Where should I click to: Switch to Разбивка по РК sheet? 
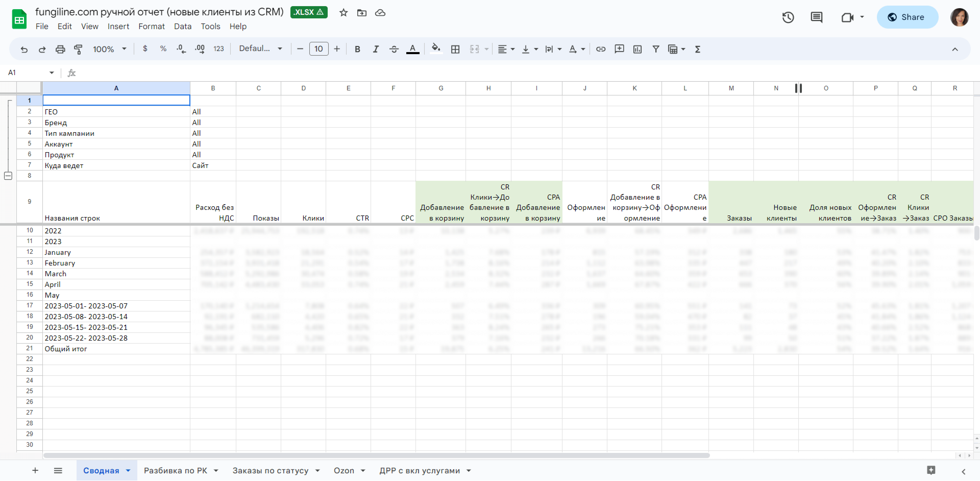pyautogui.click(x=175, y=471)
